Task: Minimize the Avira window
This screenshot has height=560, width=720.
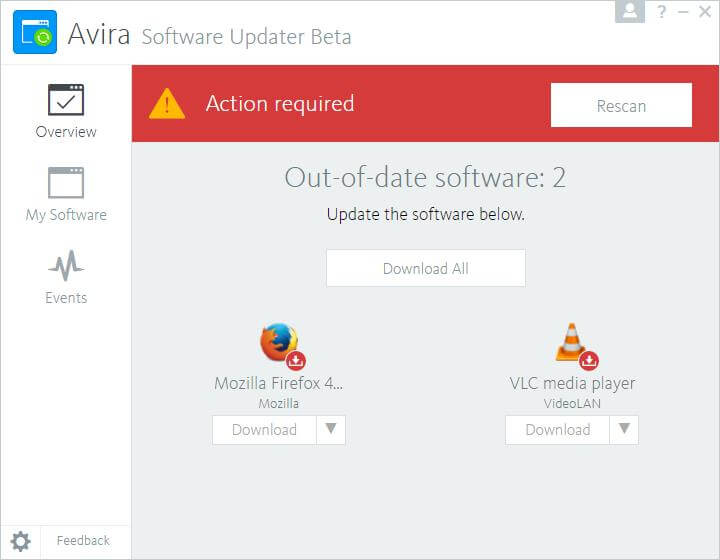Action: 683,12
